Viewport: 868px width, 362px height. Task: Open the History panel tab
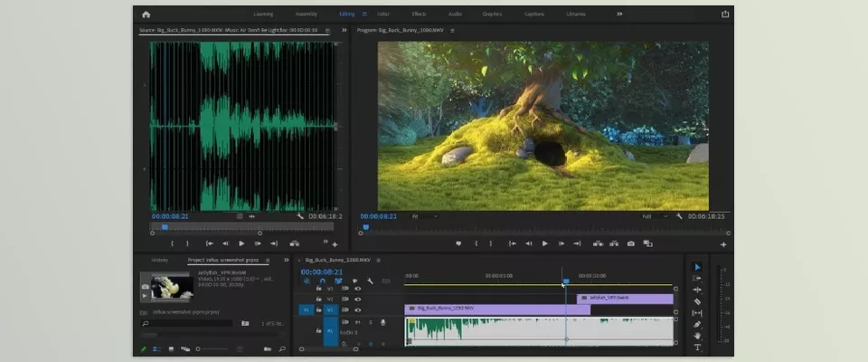click(160, 260)
